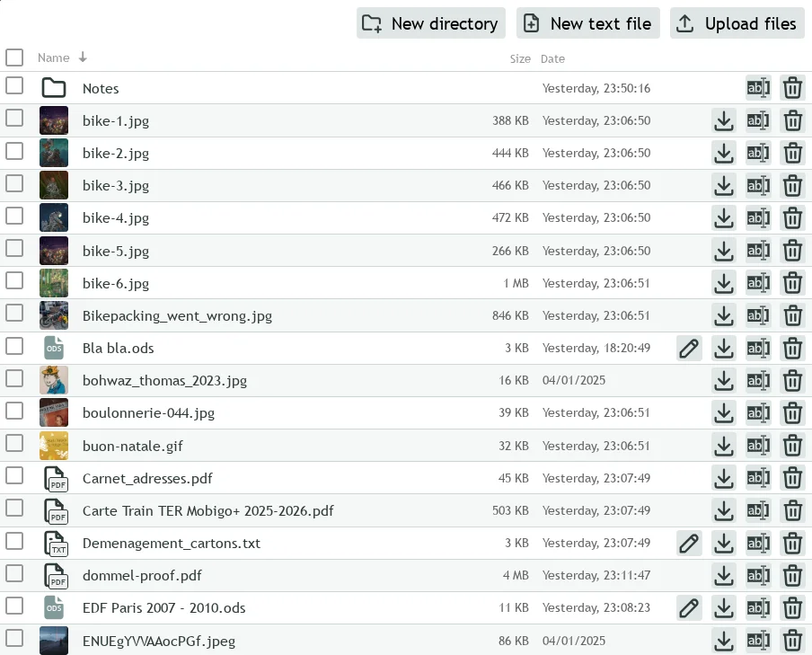Download bike-1.jpg
Viewport: 812px width, 655px height.
coord(723,120)
